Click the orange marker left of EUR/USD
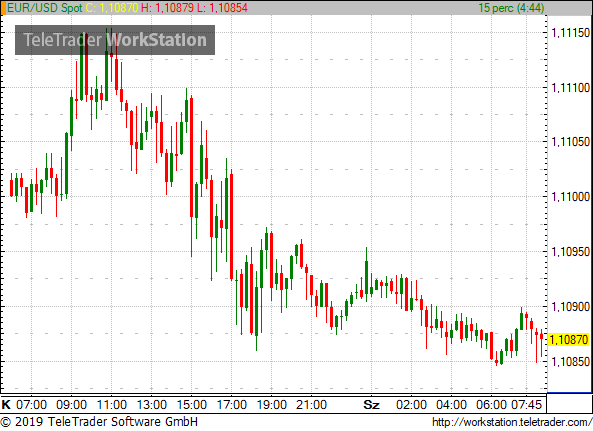This screenshot has height=431, width=593. (x=3, y=8)
